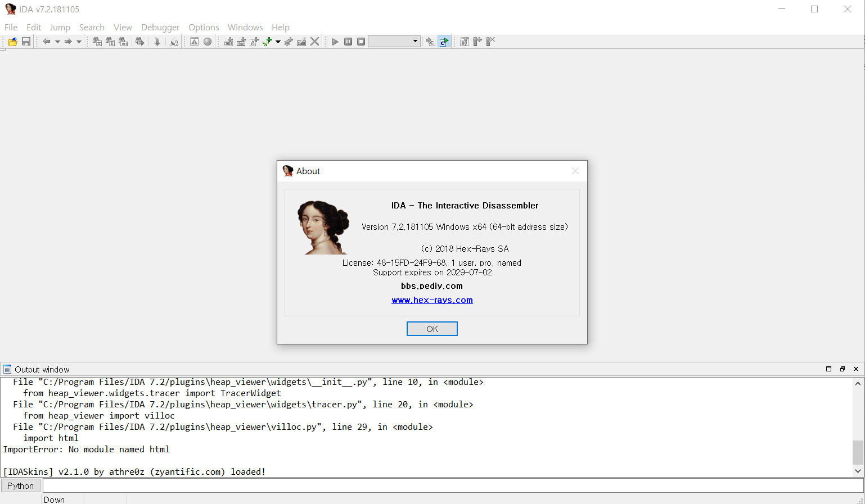Pause the debugger process
Image resolution: width=865 pixels, height=504 pixels.
(x=348, y=42)
